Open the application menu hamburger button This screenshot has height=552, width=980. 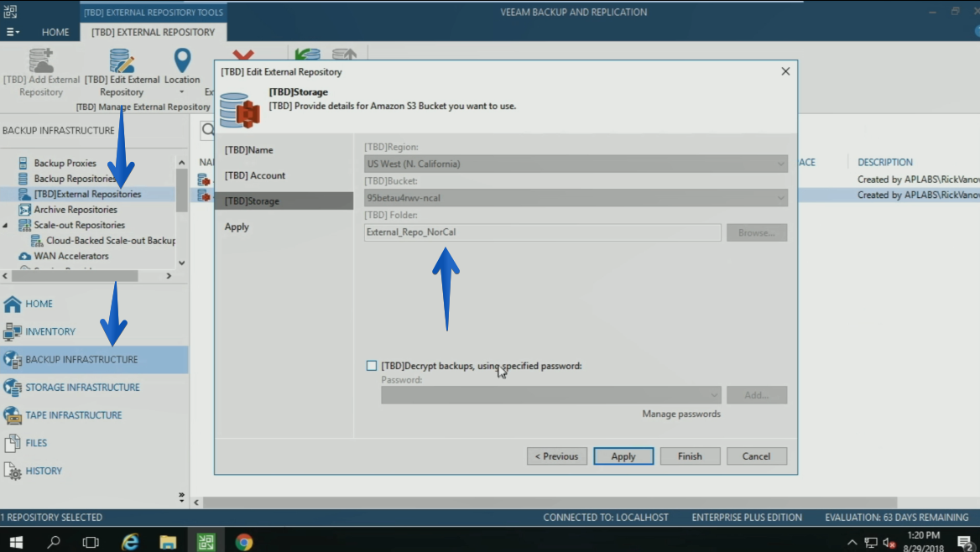coord(13,32)
